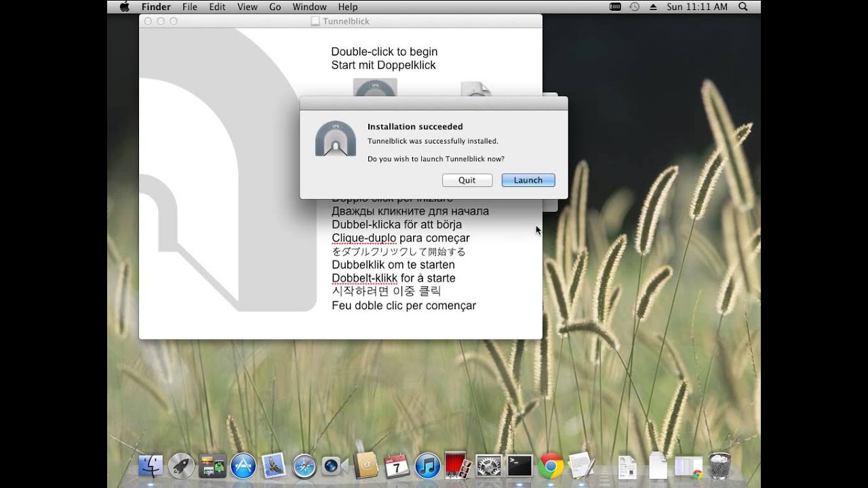868x488 pixels.
Task: Open the File menu
Action: click(190, 7)
